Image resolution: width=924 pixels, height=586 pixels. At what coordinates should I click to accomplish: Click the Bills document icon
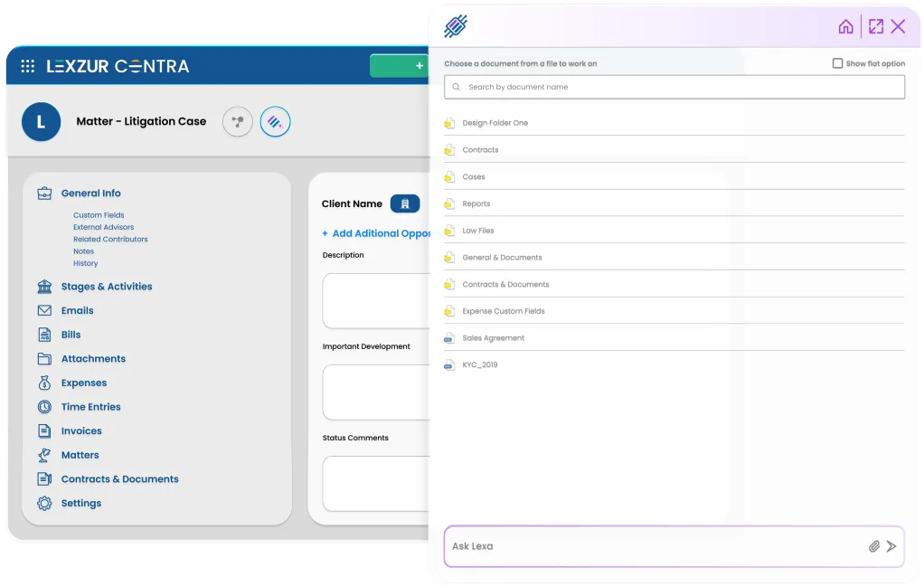44,335
